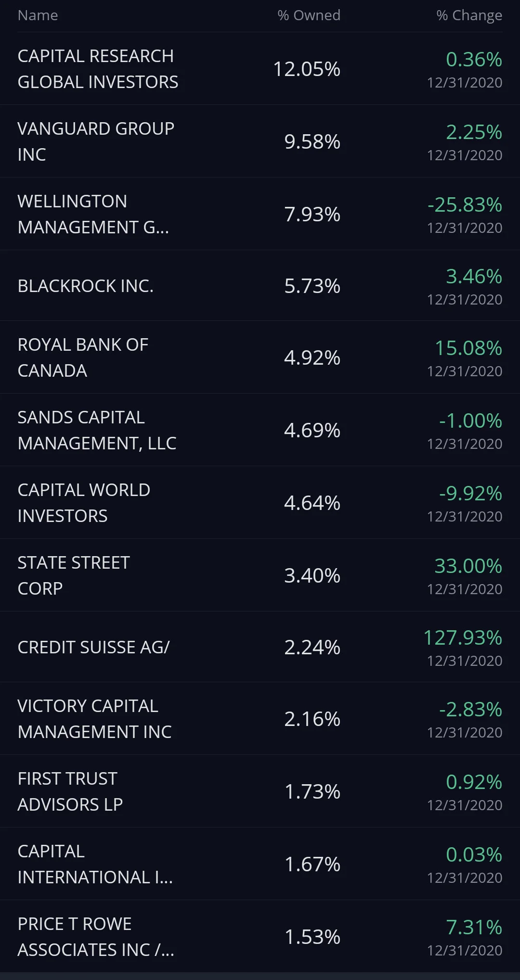Image resolution: width=520 pixels, height=980 pixels.
Task: Sort by % Owned column header
Action: point(309,15)
